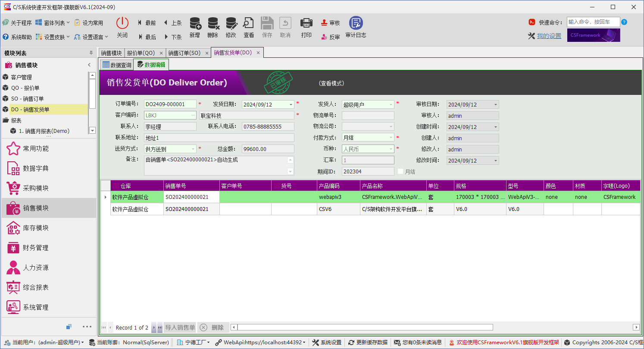Image resolution: width=644 pixels, height=349 pixels.
Task: Click the 打印 printer icon
Action: point(306,23)
